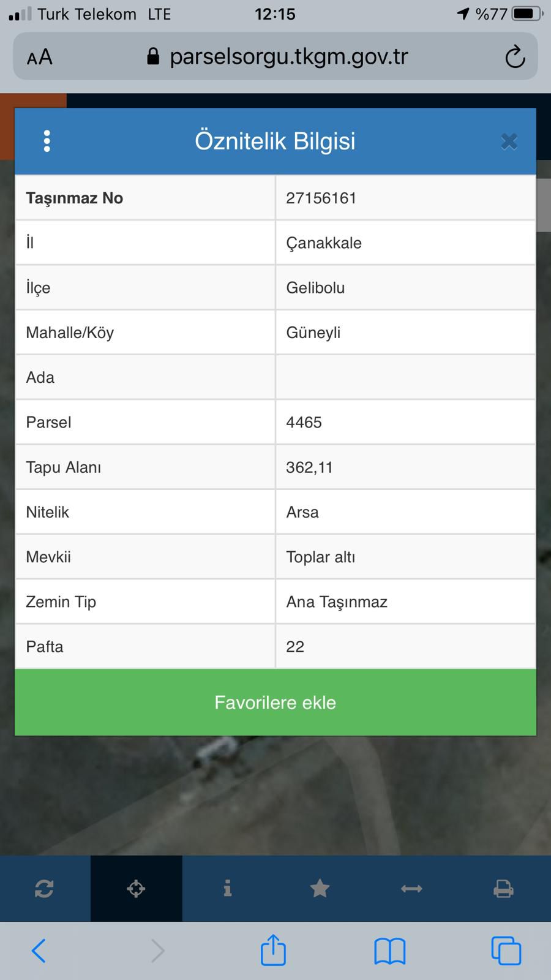This screenshot has height=980, width=551.
Task: Open the three-dot options menu
Action: 47,141
